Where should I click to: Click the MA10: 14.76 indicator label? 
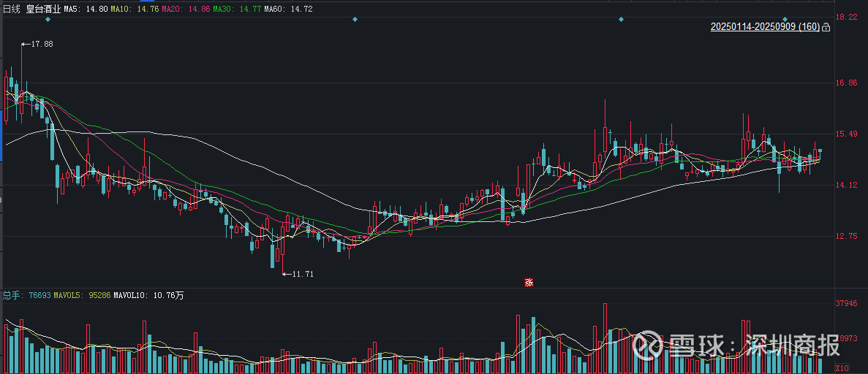[135, 9]
